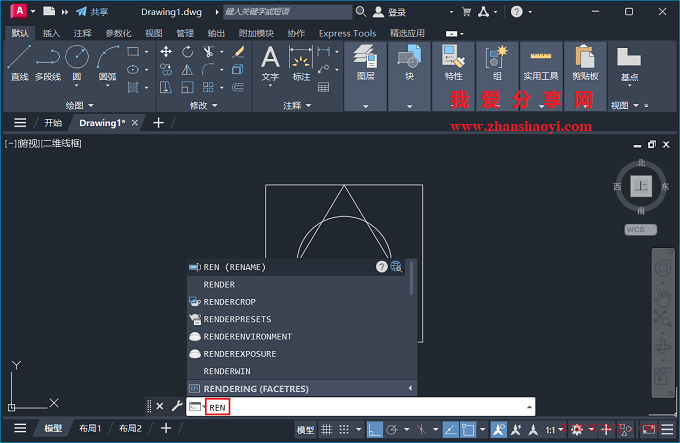Toggle annotation visibility icon in status bar
The width and height of the screenshot is (680, 443).
(x=499, y=430)
